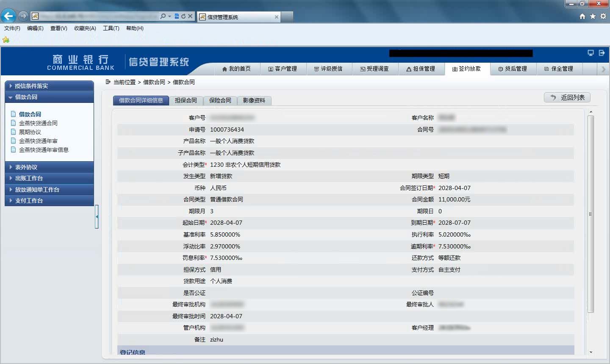Click the remark value zizhu
The image size is (610, 364).
(x=216, y=339)
